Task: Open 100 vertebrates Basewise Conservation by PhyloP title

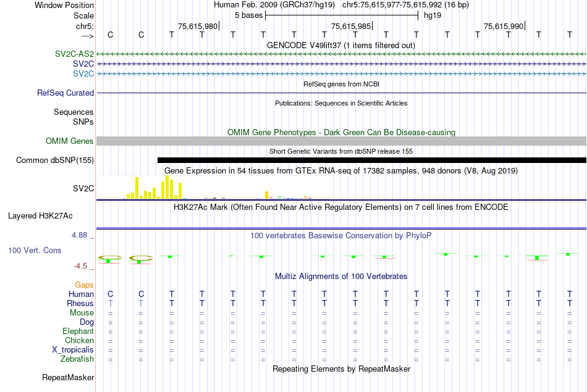Action: pos(341,236)
